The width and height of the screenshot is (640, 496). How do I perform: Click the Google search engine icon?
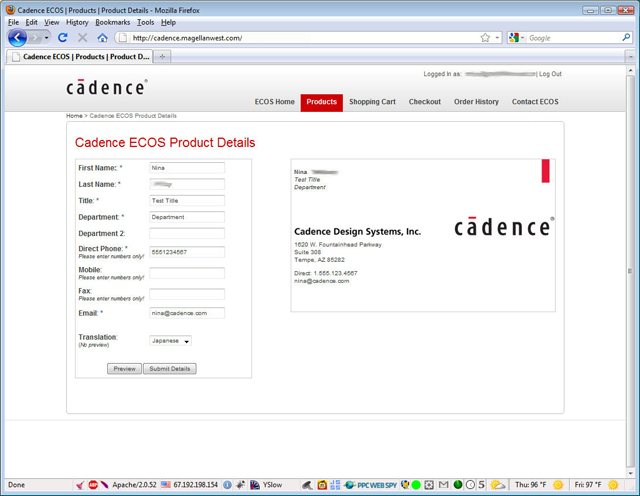click(x=513, y=38)
